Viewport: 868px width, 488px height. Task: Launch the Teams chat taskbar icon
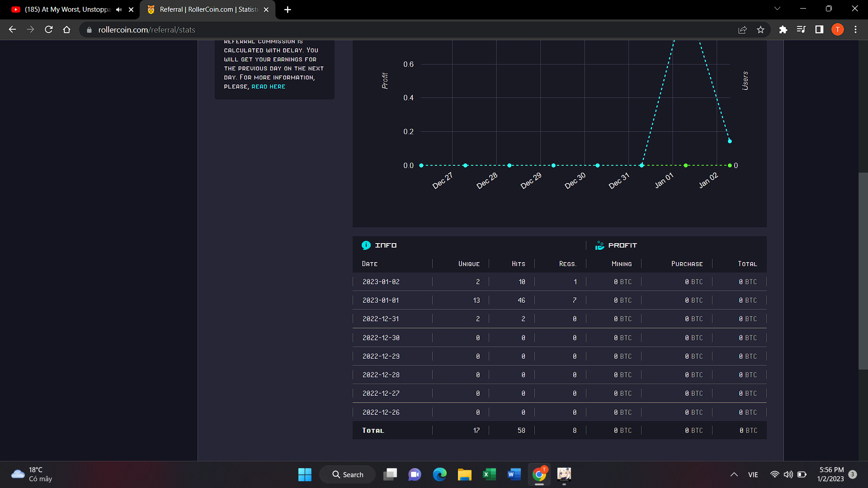point(415,474)
